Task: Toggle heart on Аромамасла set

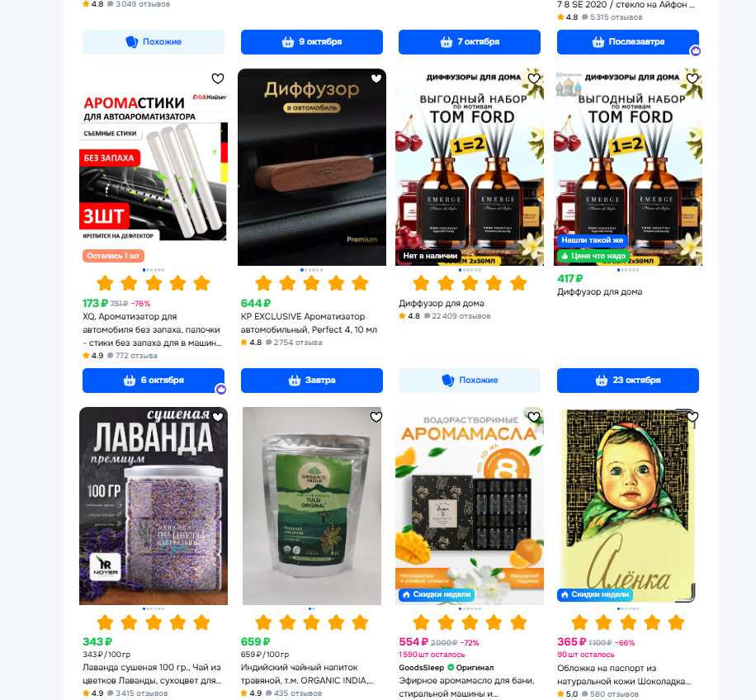Action: [534, 417]
